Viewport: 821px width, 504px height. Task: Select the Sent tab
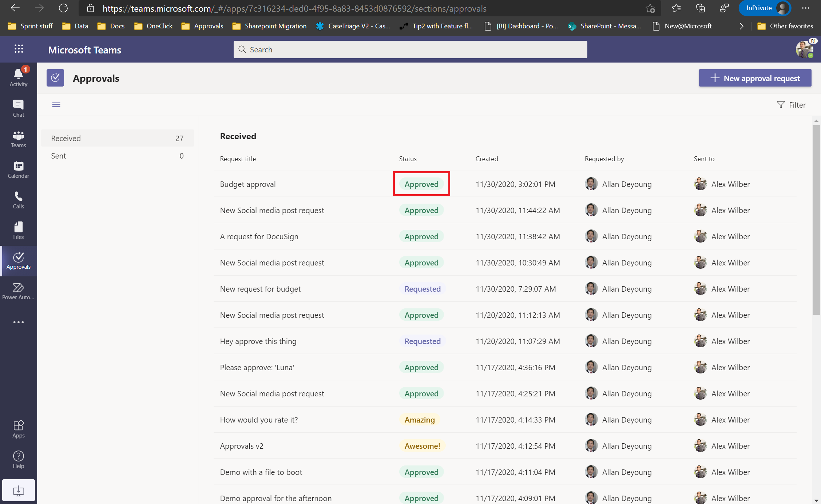59,155
